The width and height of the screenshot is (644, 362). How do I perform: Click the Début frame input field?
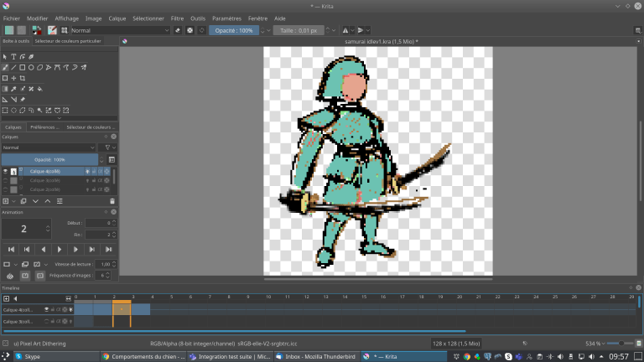[x=99, y=223]
